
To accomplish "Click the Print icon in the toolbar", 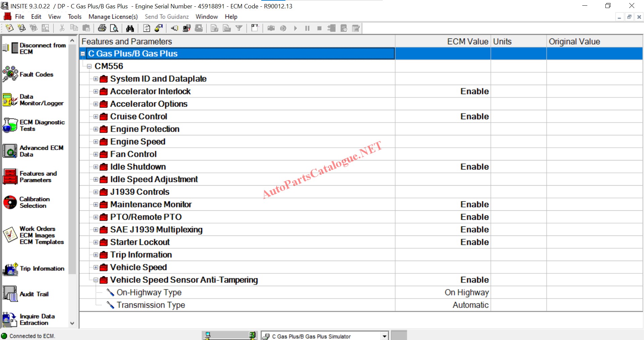I will pos(102,28).
